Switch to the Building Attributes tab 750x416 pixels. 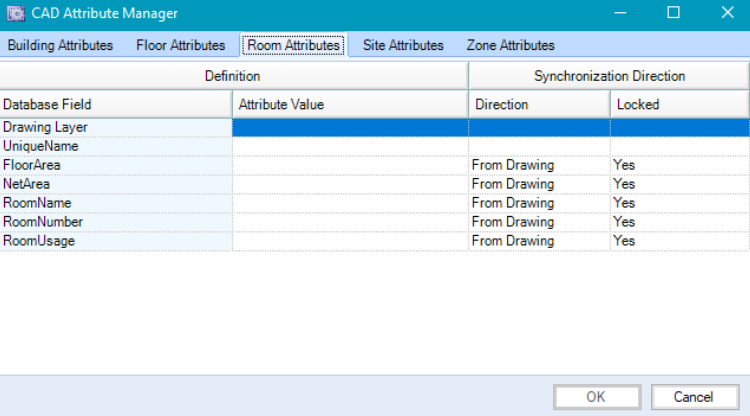pos(60,45)
